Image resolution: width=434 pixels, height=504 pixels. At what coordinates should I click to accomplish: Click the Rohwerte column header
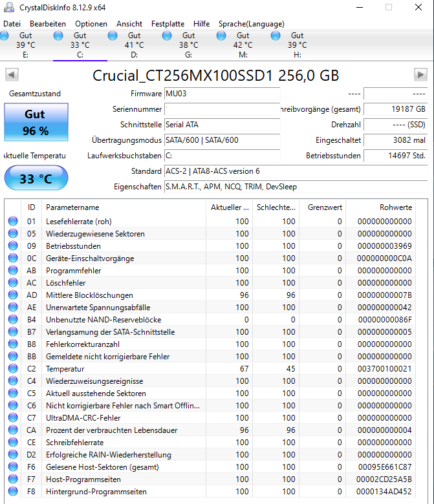click(x=380, y=207)
